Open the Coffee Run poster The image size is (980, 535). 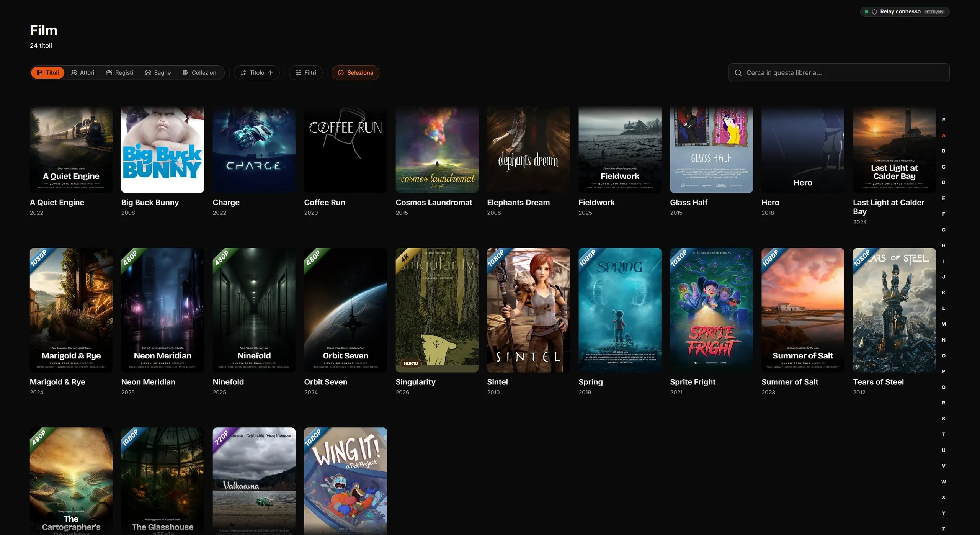tap(345, 150)
